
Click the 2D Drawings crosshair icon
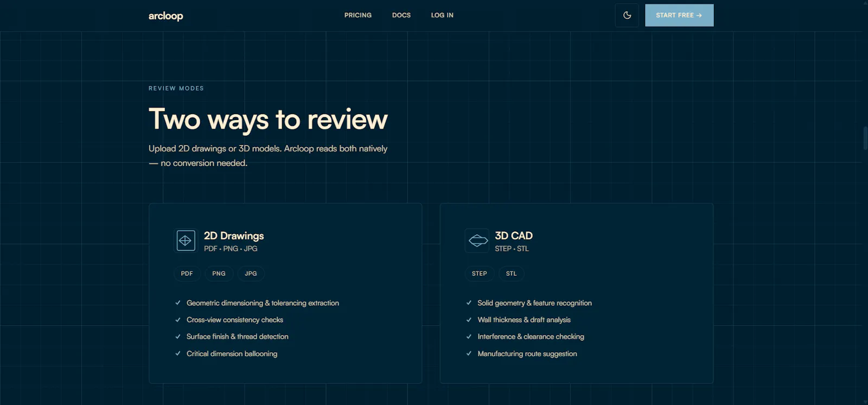(x=186, y=241)
